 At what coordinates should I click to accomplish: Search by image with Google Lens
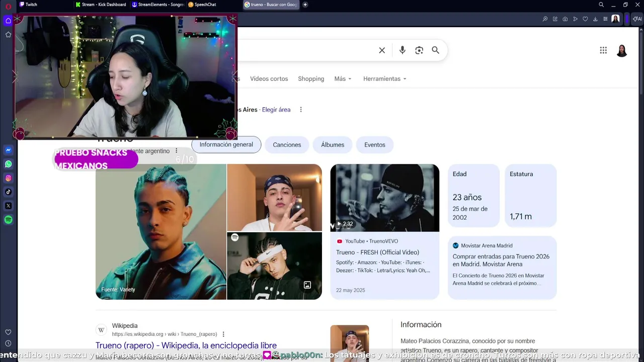click(419, 50)
